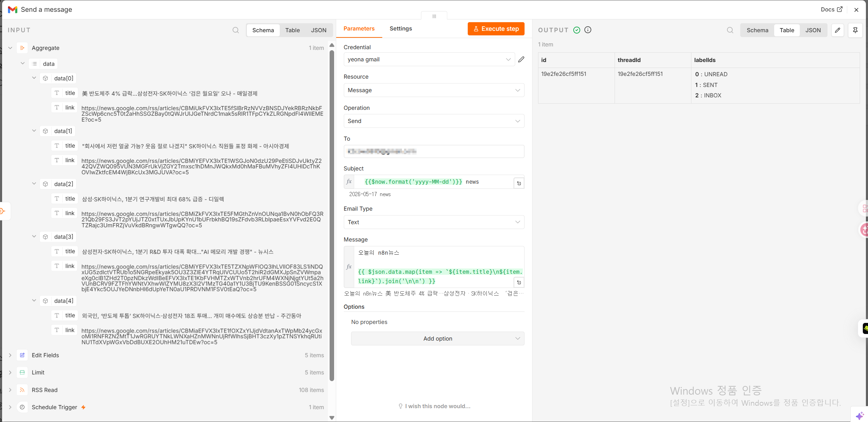Click the Schedule Trigger lightning bolt icon
Viewport: 868px width, 422px height.
(x=83, y=407)
